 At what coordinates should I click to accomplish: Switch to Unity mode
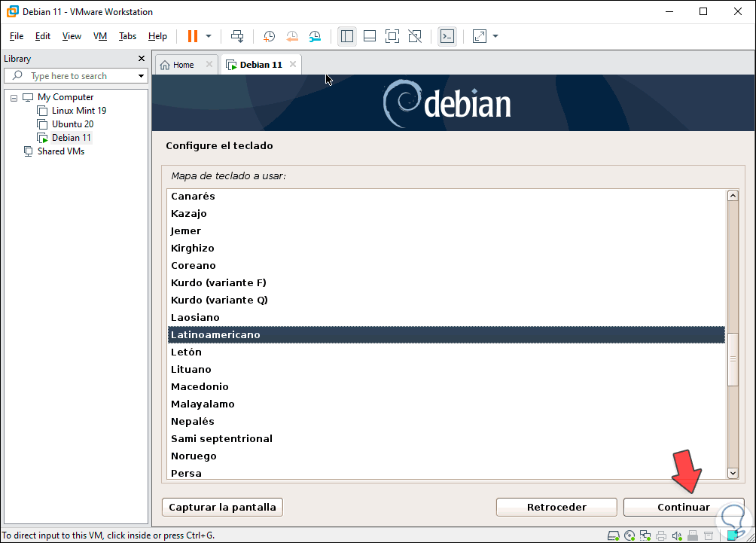(x=415, y=36)
